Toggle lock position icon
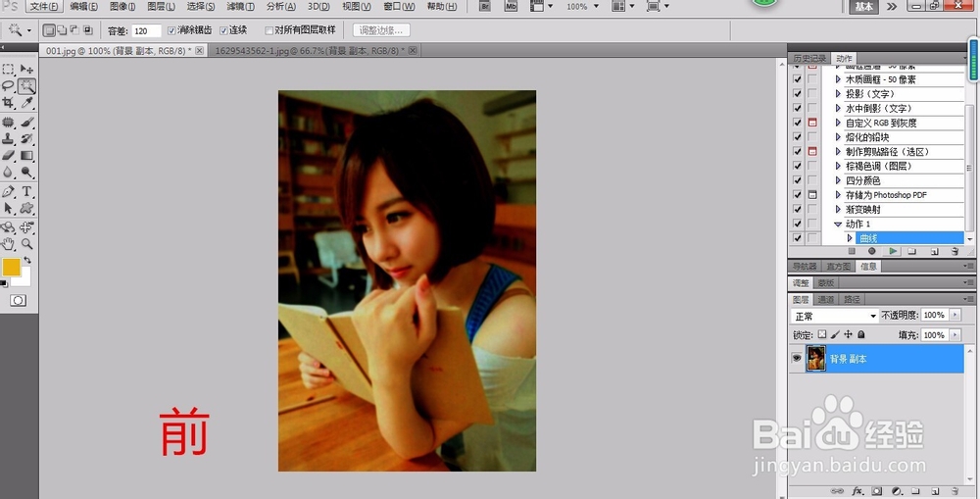This screenshot has width=980, height=499. point(848,335)
